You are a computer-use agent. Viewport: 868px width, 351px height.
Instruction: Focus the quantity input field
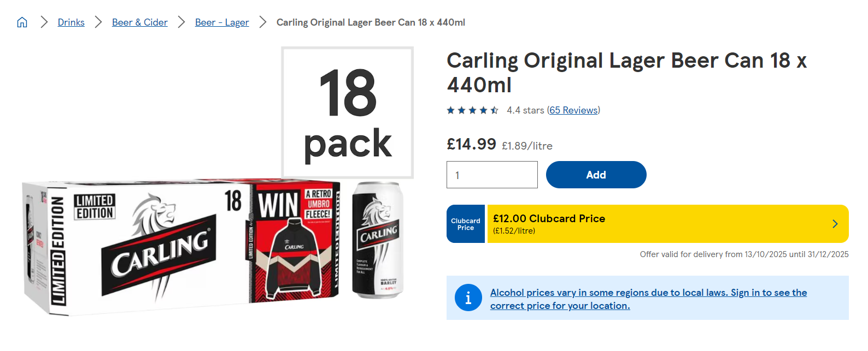point(492,175)
